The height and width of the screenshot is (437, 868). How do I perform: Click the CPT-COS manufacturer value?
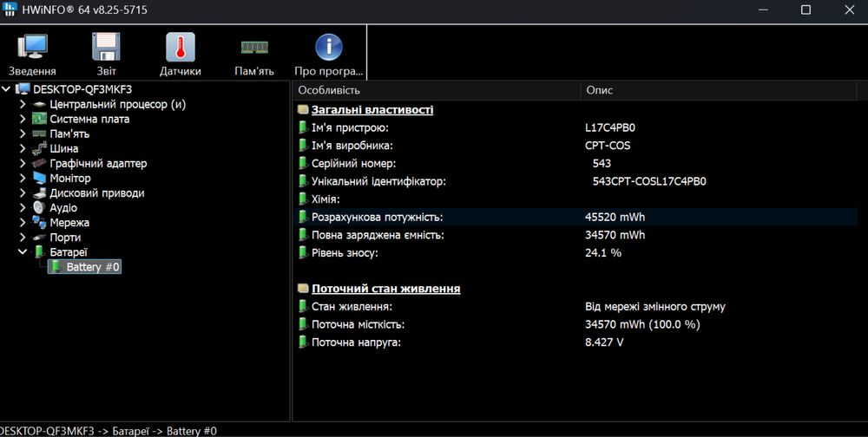coord(608,146)
